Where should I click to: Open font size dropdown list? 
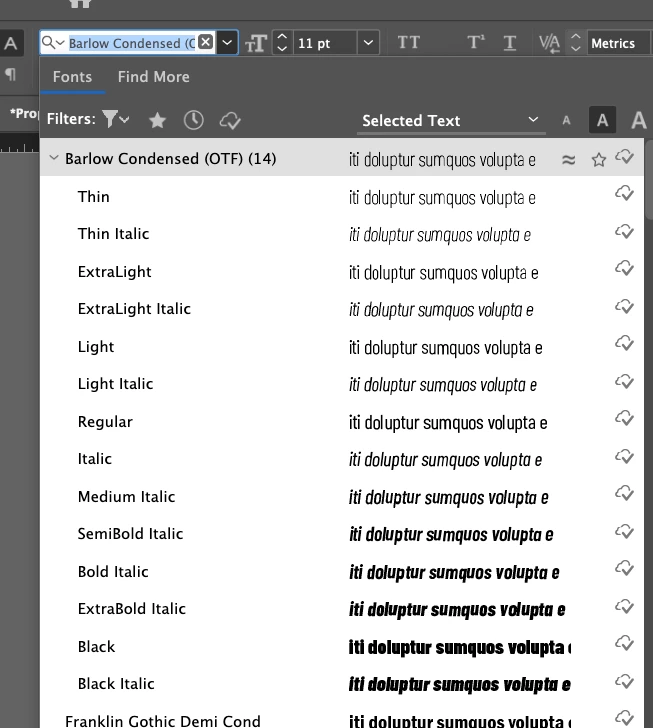point(368,43)
